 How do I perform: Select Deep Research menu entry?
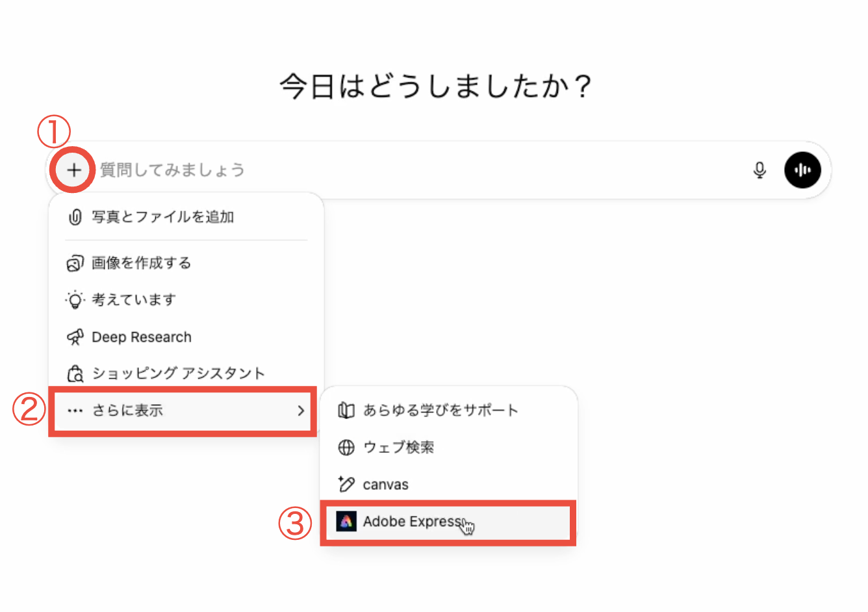(x=142, y=337)
